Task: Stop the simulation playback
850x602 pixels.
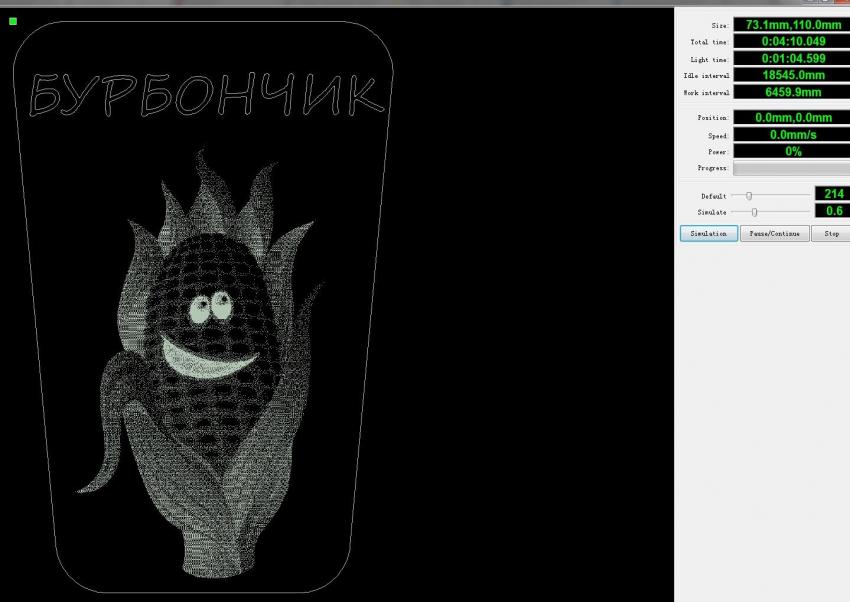Action: [x=830, y=233]
